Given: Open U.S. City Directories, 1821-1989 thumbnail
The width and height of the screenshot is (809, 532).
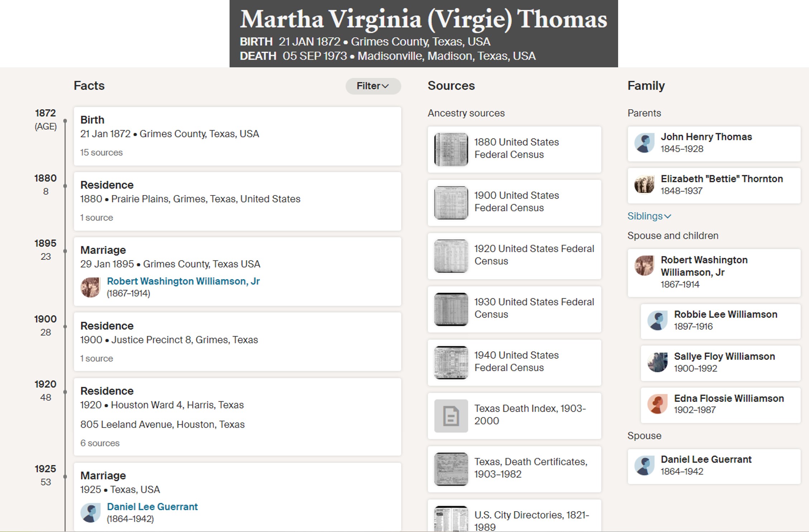Looking at the screenshot, I should point(451,519).
